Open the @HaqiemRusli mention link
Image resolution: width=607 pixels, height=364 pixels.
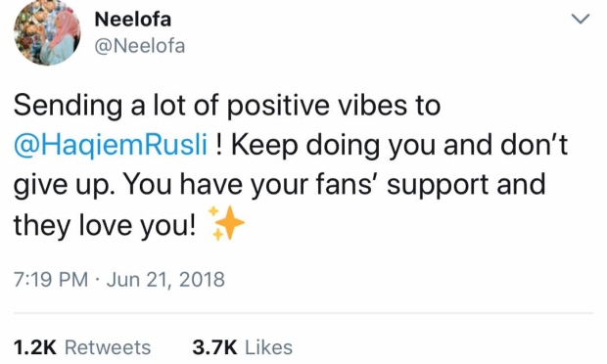pos(111,146)
